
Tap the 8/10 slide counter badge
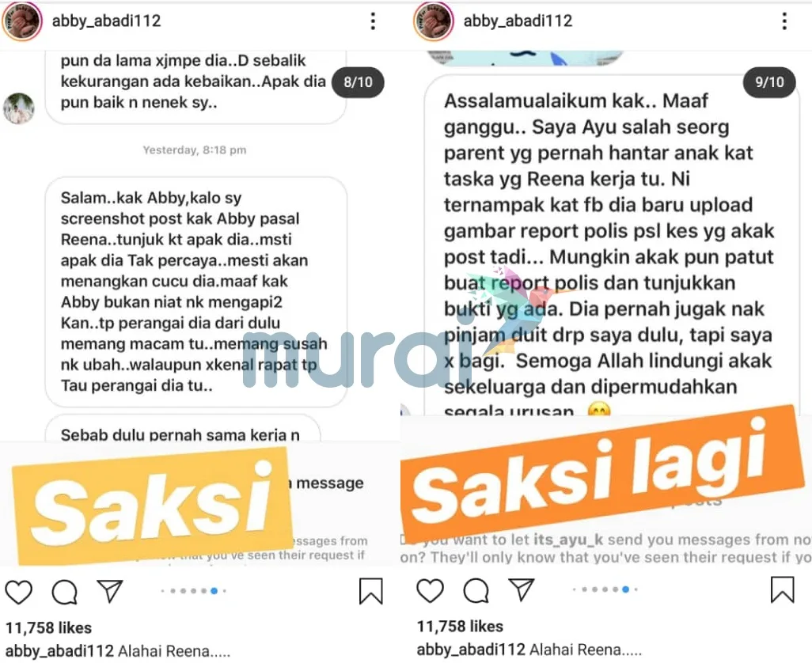point(358,82)
